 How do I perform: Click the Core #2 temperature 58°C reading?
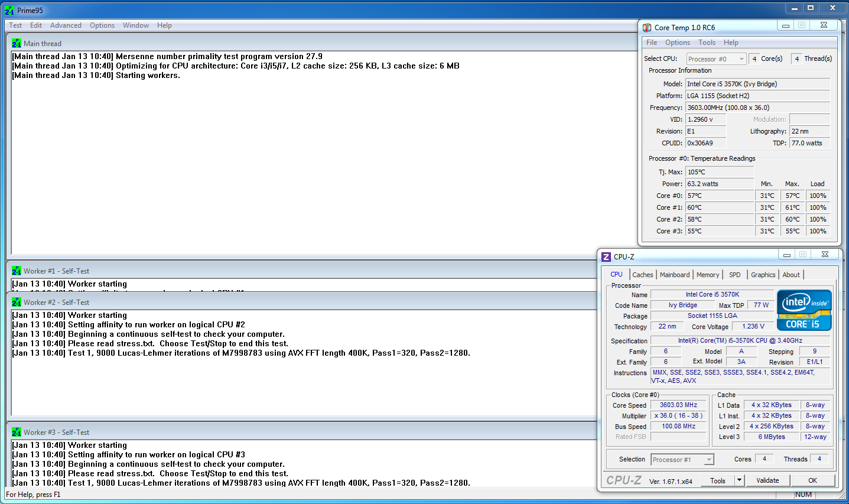[720, 219]
